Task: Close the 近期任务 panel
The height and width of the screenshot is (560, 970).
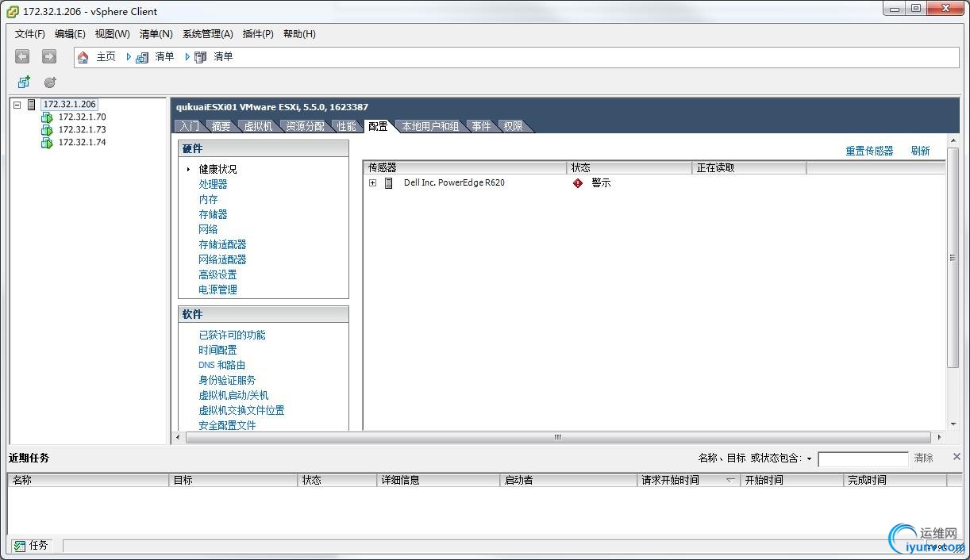Action: 957,457
